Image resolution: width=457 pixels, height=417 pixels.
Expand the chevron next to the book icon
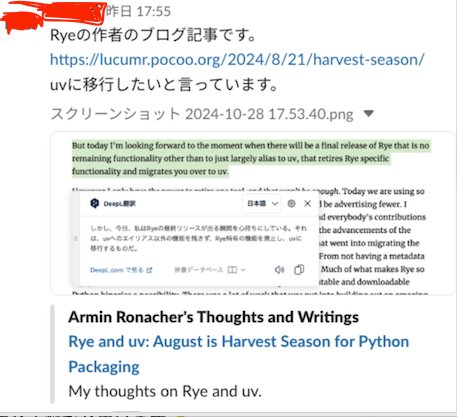243,270
